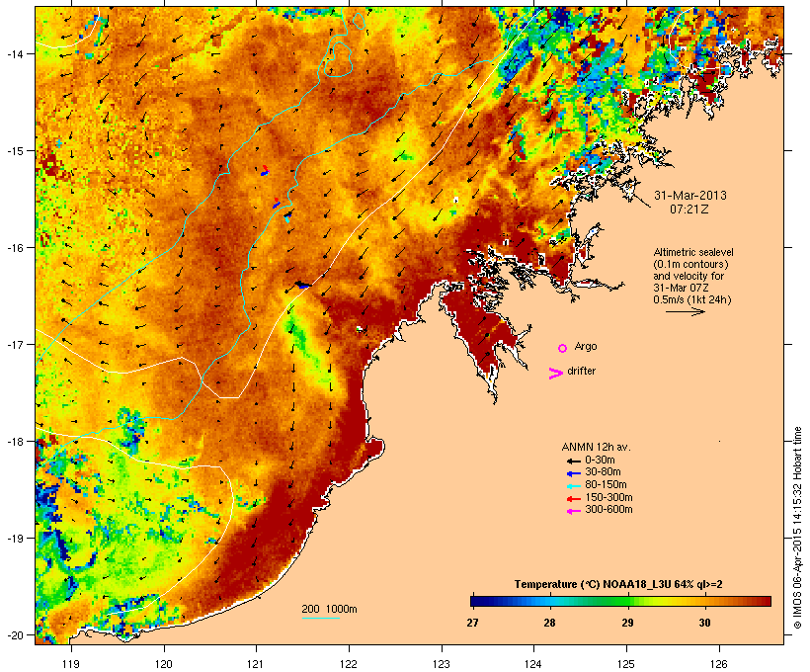
Task: Click the temperature colorbar near 28
Action: pos(549,601)
